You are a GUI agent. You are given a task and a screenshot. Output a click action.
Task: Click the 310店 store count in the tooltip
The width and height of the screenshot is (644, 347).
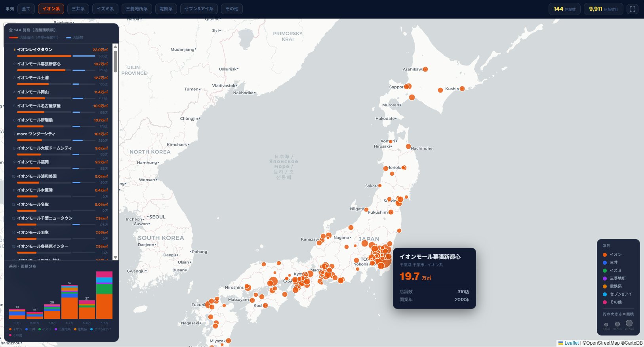(x=463, y=292)
